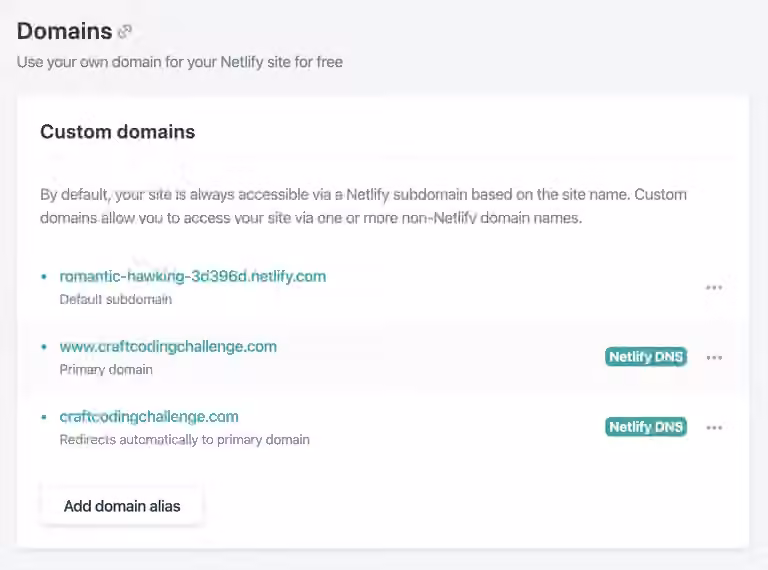Click Netlify DNS badge on primary domain row

646,357
